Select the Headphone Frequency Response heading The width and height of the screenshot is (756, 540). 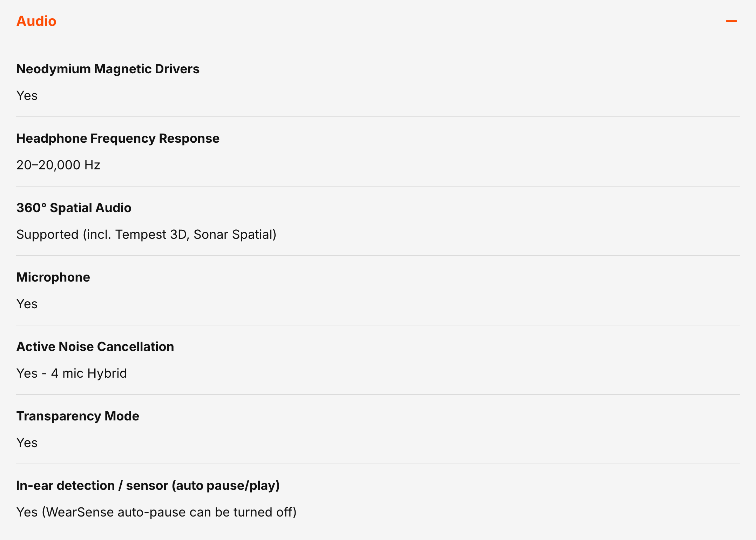pyautogui.click(x=118, y=139)
